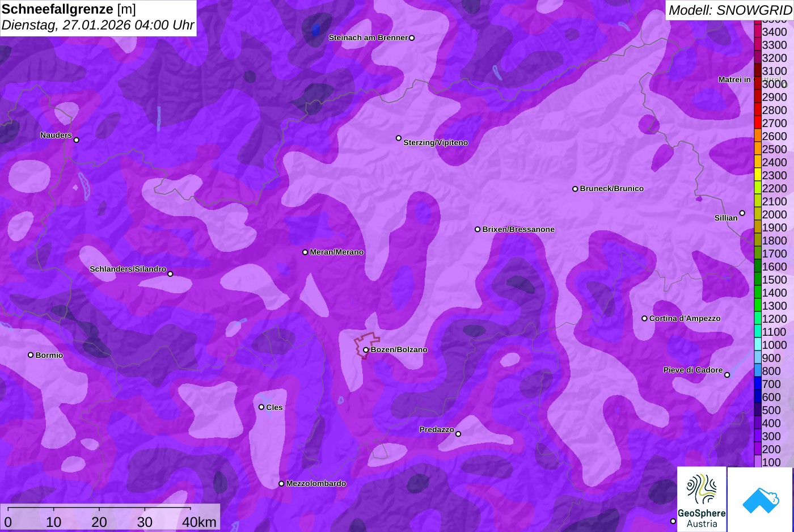
Task: Click the legend value 2500
Action: click(x=775, y=149)
